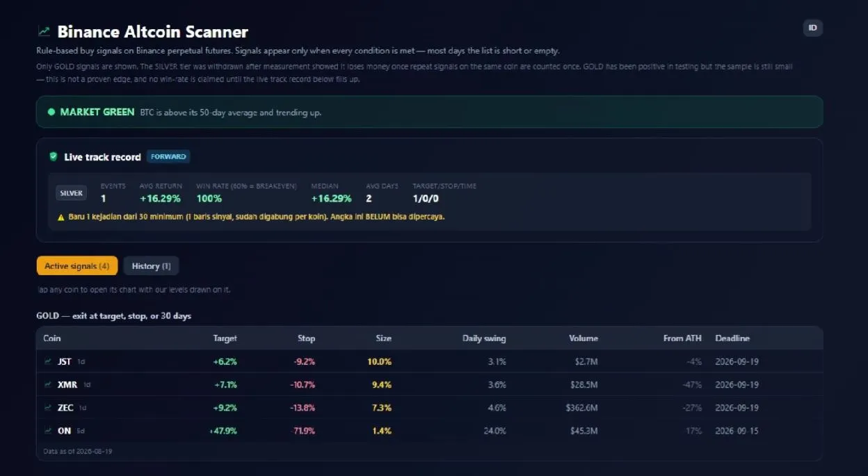
Task: Open the History (1) tab
Action: click(x=151, y=265)
